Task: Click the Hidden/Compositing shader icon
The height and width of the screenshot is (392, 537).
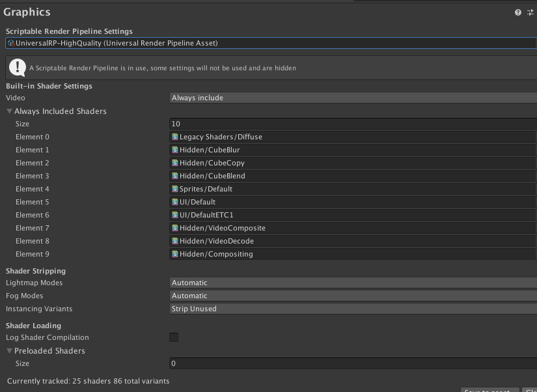Action: [x=175, y=254]
